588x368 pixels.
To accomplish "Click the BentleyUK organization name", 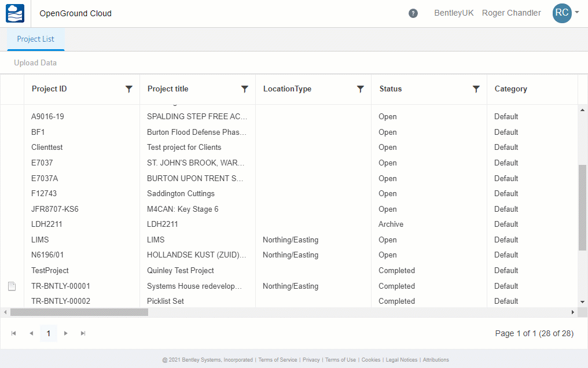I will [x=454, y=13].
